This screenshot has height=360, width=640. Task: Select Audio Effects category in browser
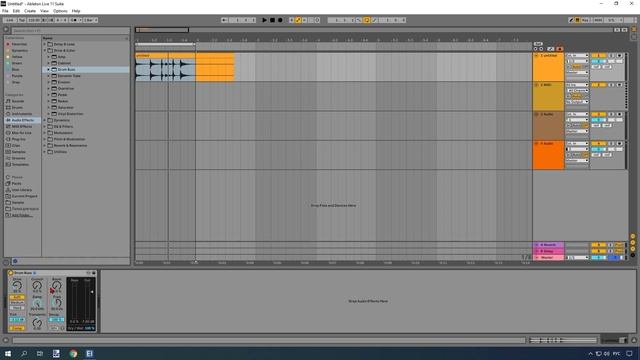click(22, 120)
